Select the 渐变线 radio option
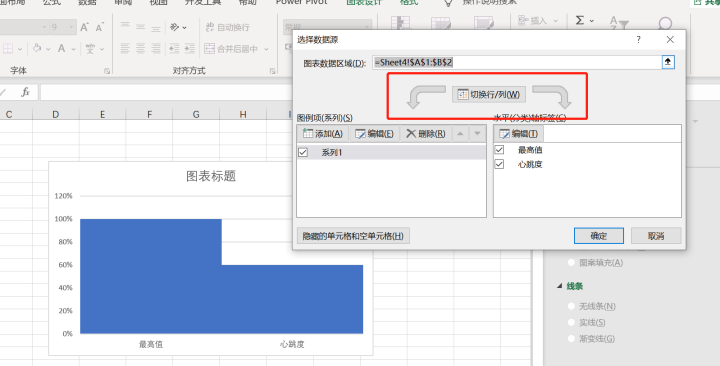The height and width of the screenshot is (366, 720). 571,338
